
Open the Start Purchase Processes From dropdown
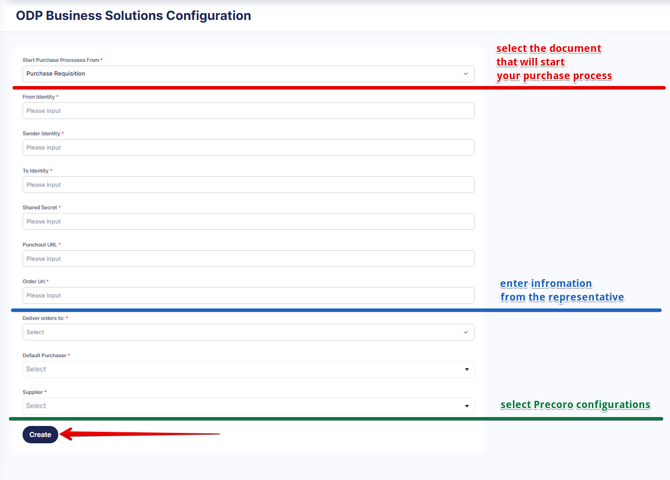[248, 74]
